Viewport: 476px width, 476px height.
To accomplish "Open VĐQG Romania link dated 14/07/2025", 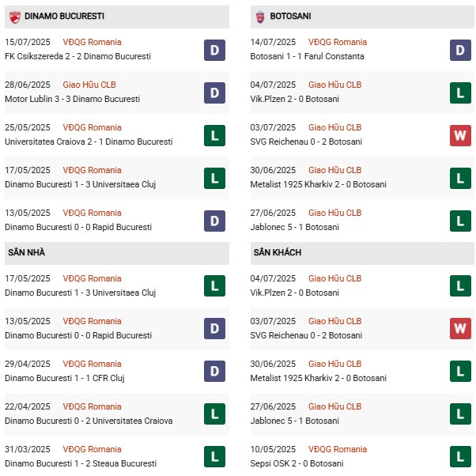I will (338, 42).
